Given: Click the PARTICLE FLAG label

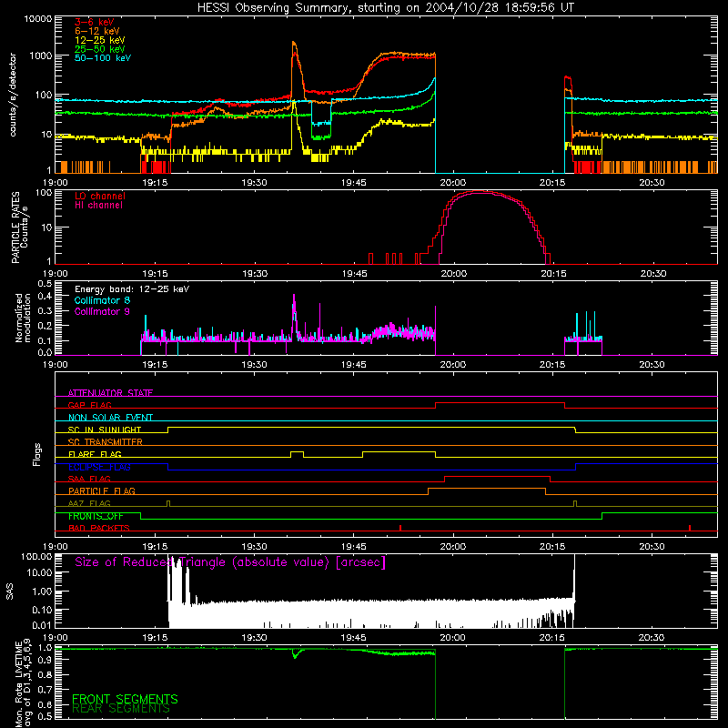Looking at the screenshot, I should coord(102,490).
